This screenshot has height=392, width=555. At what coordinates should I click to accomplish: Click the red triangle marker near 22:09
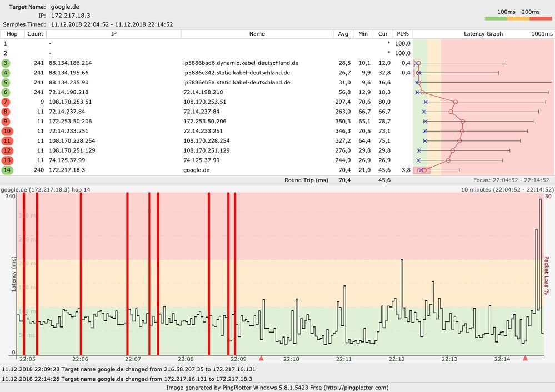[x=261, y=358]
